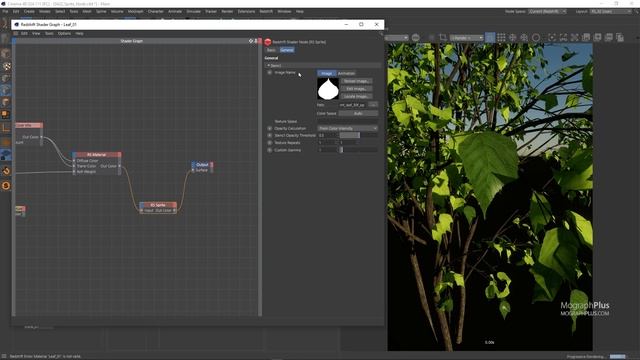The width and height of the screenshot is (640, 360).
Task: Toggle the highlighted blue grid icon in render view
Action: [x=490, y=38]
